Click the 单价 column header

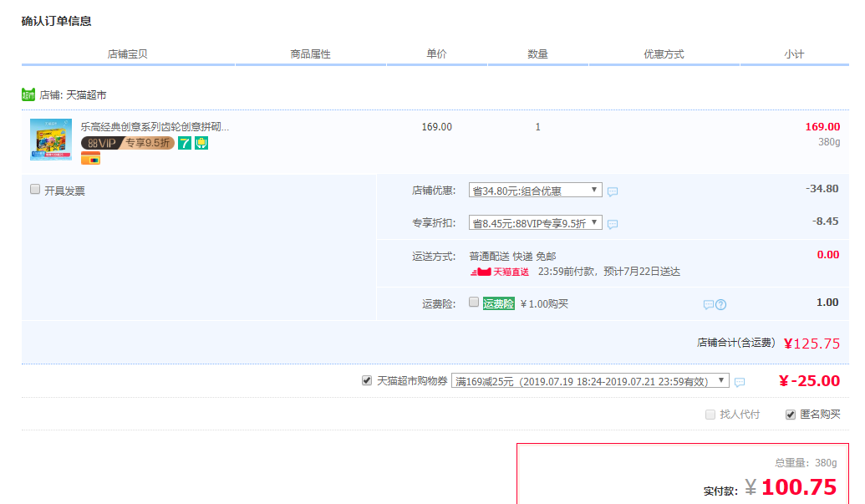click(x=436, y=54)
